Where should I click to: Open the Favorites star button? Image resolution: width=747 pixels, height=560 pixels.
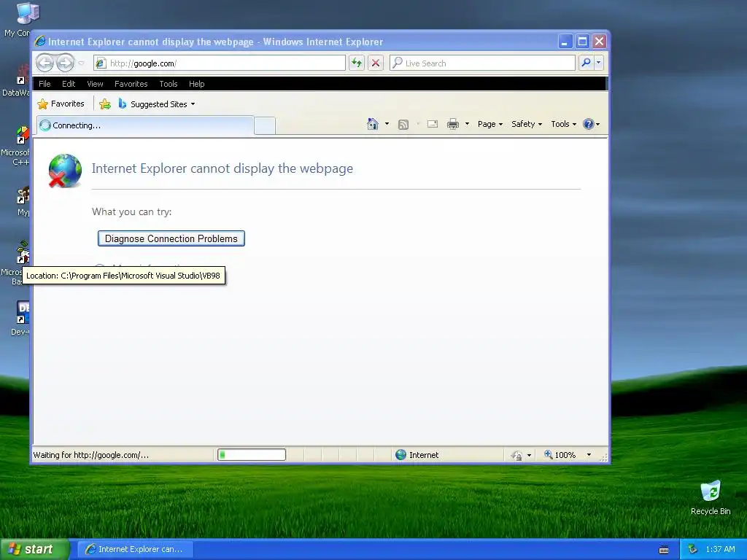pos(61,104)
